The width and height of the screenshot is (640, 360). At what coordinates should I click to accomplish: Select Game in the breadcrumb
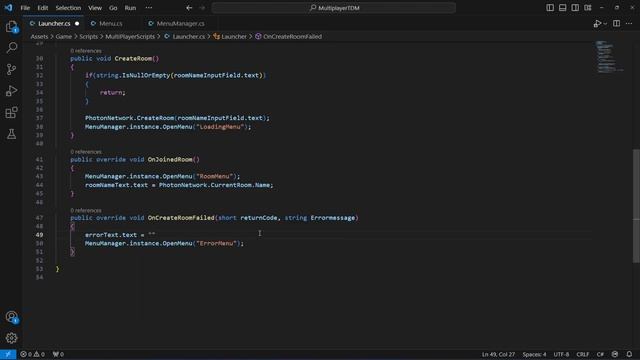click(x=63, y=37)
